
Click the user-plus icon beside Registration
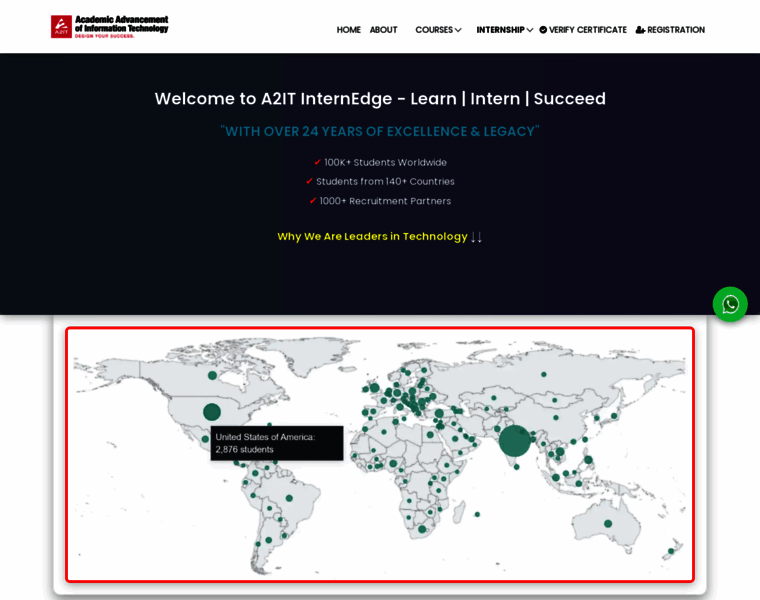click(640, 30)
